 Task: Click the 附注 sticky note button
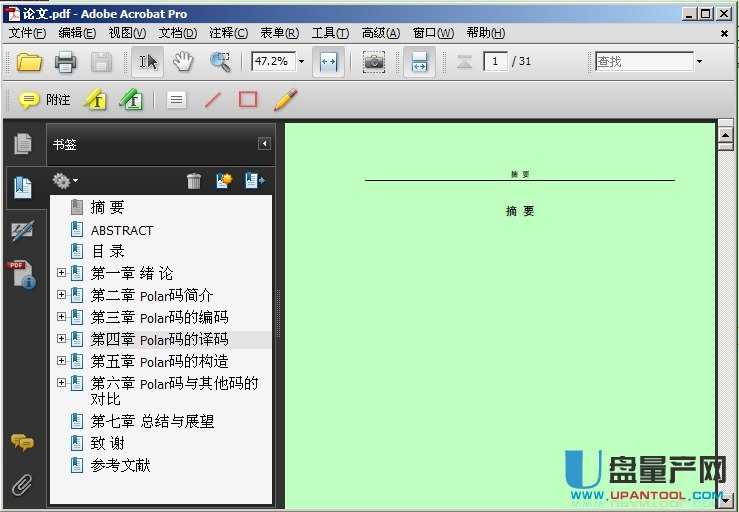click(x=44, y=100)
